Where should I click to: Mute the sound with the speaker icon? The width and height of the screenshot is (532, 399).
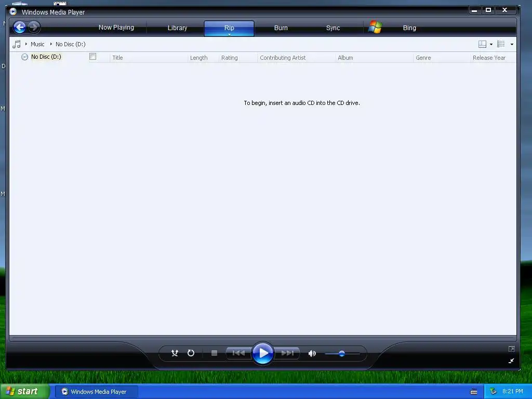312,353
